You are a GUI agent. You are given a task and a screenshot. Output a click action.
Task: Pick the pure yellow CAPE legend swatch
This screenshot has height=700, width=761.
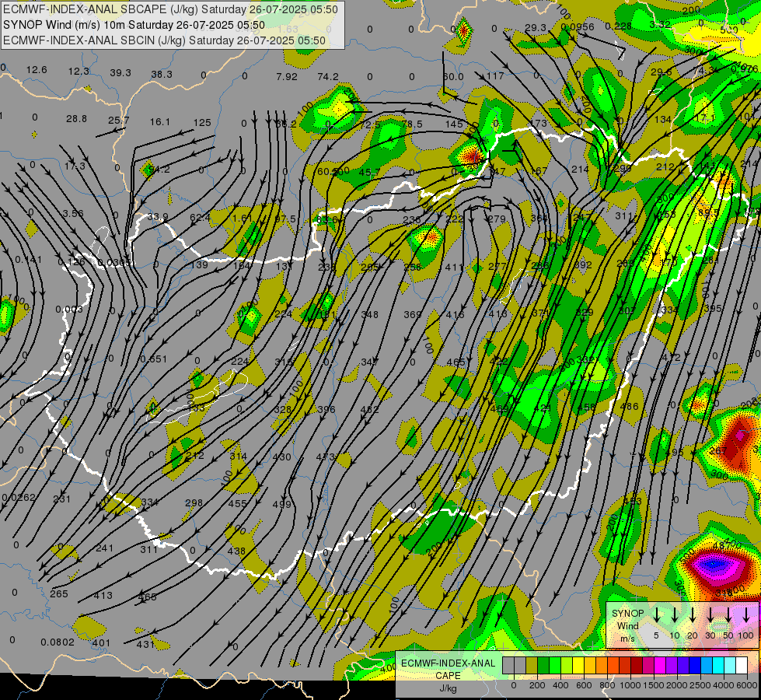pos(578,666)
